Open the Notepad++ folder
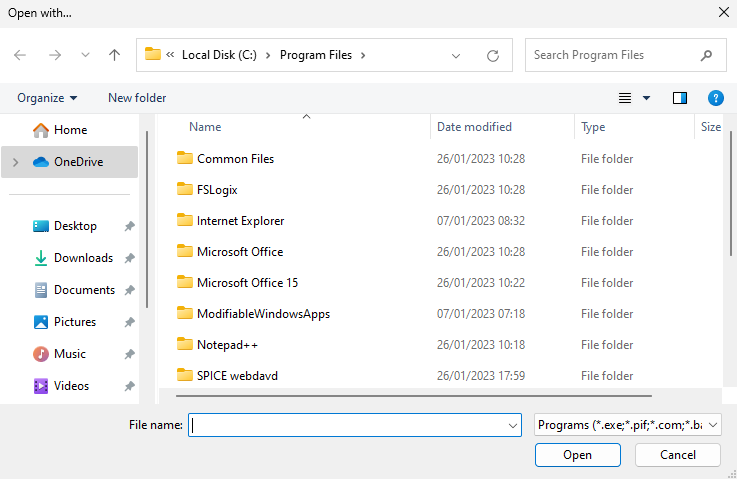This screenshot has width=737, height=479. point(228,345)
